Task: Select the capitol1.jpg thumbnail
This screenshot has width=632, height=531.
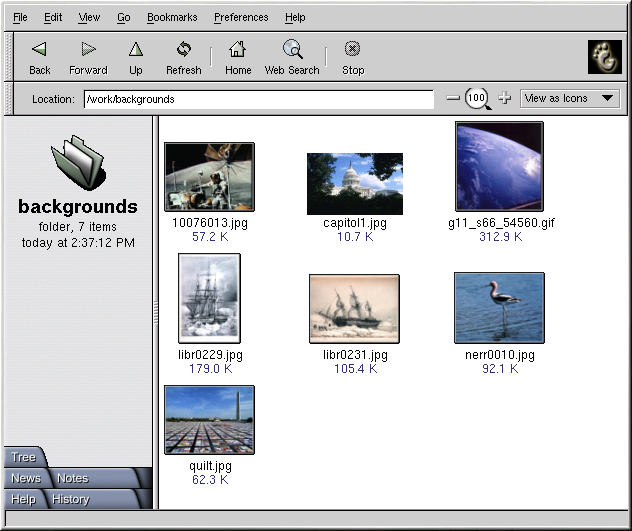Action: pyautogui.click(x=355, y=184)
